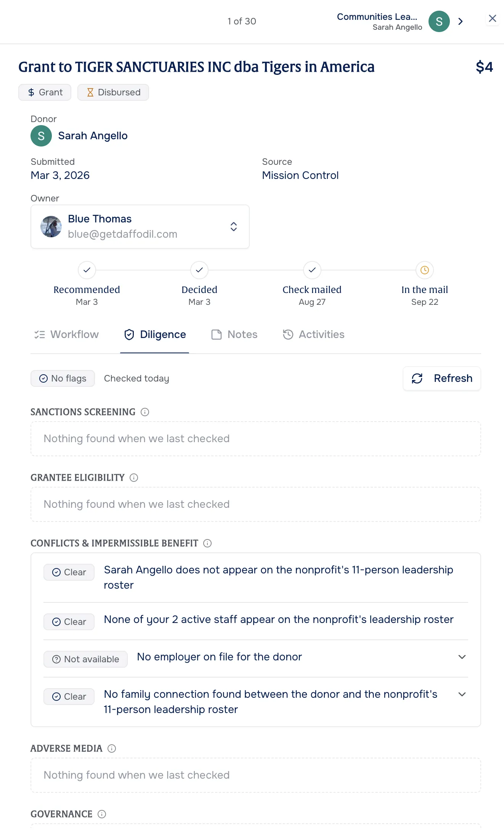Expand the No employer on file row
This screenshot has height=837, width=504.
462,657
